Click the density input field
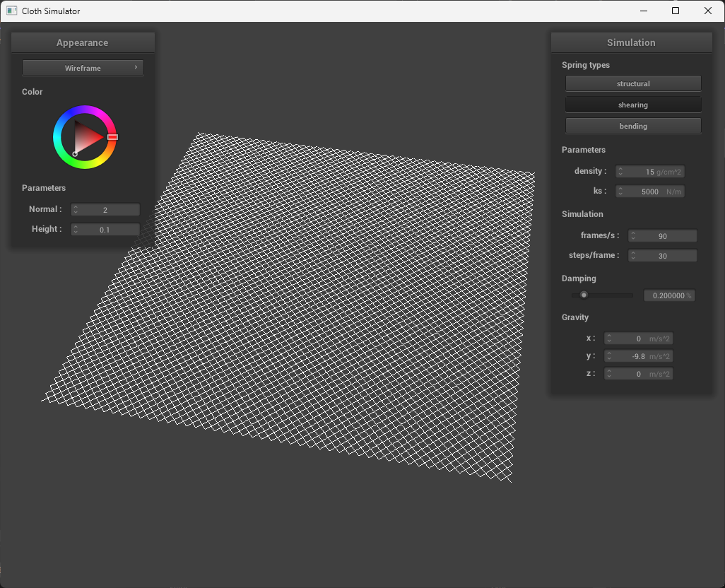Image resolution: width=725 pixels, height=588 pixels. click(649, 172)
